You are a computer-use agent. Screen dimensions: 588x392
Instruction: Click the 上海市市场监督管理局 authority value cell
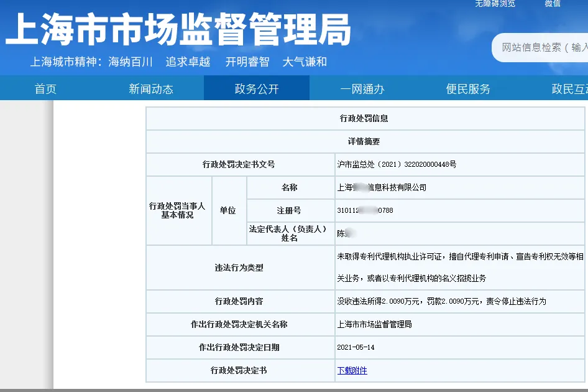459,324
